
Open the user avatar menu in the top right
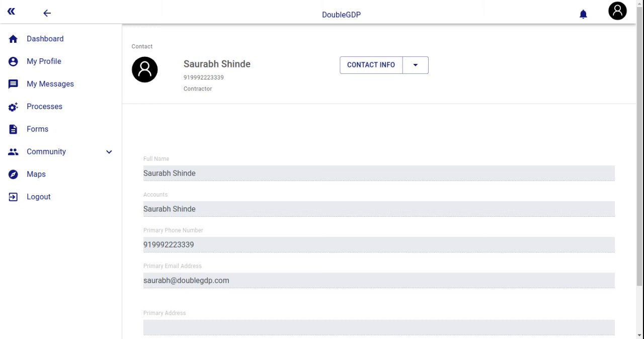pyautogui.click(x=617, y=11)
